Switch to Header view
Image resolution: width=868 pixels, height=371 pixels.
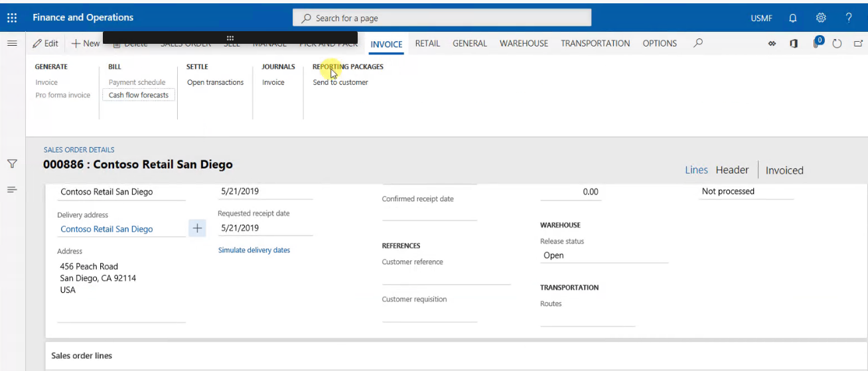click(x=732, y=170)
